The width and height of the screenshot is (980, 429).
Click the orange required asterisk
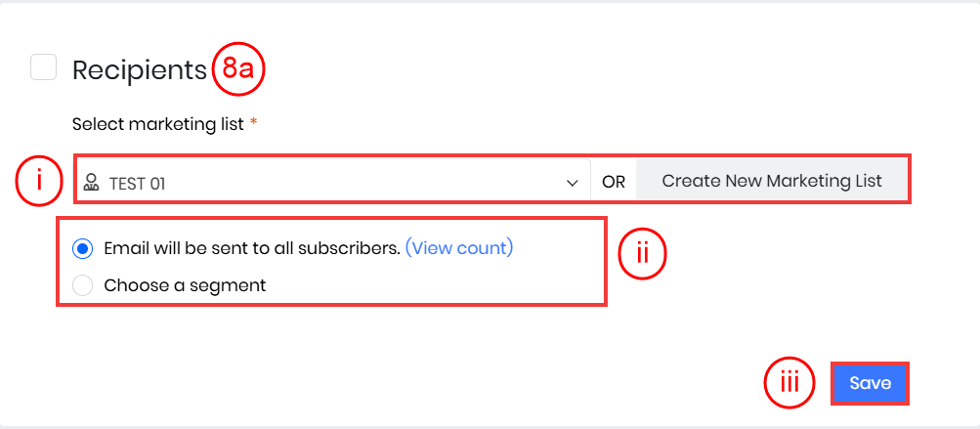[x=255, y=124]
